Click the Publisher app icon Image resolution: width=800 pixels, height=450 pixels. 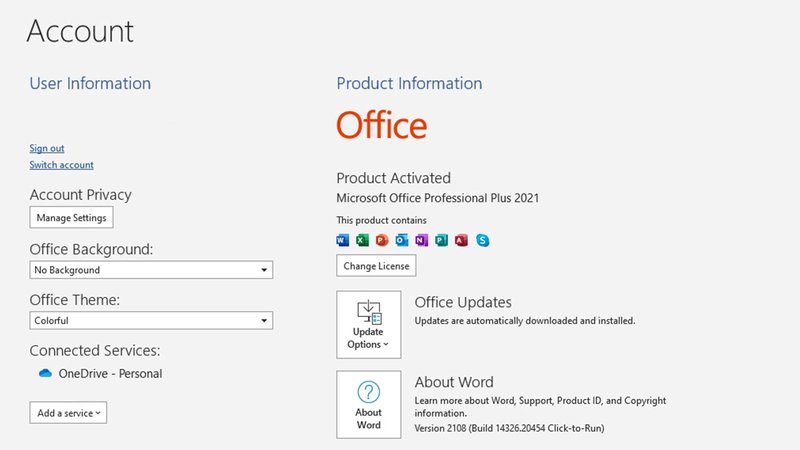(x=441, y=240)
